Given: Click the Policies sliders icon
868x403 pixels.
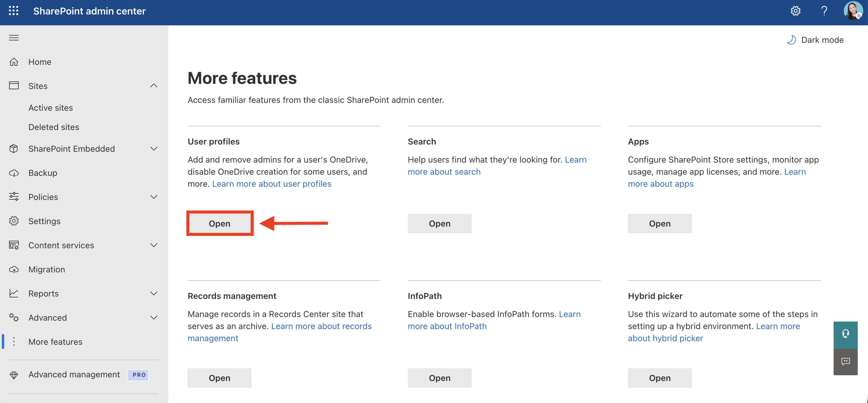Looking at the screenshot, I should pyautogui.click(x=14, y=197).
